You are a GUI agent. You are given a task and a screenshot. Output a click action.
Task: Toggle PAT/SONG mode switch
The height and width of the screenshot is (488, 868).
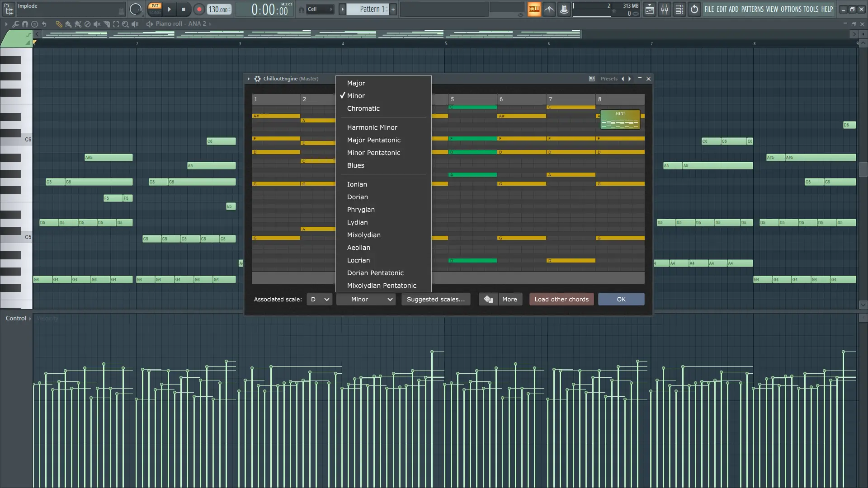click(155, 9)
